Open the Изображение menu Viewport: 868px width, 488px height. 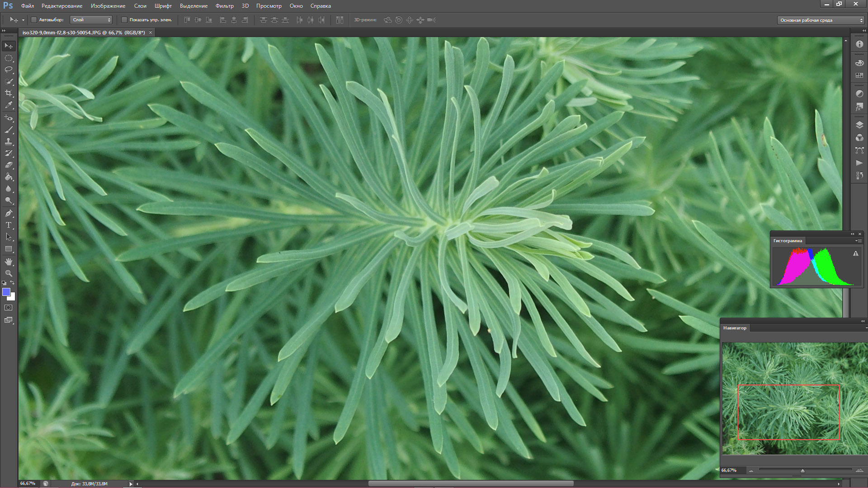click(108, 6)
